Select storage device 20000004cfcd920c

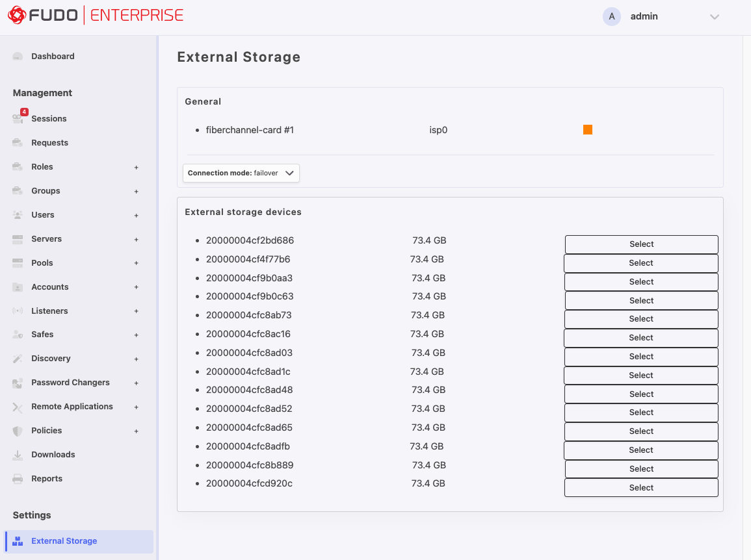click(x=641, y=487)
